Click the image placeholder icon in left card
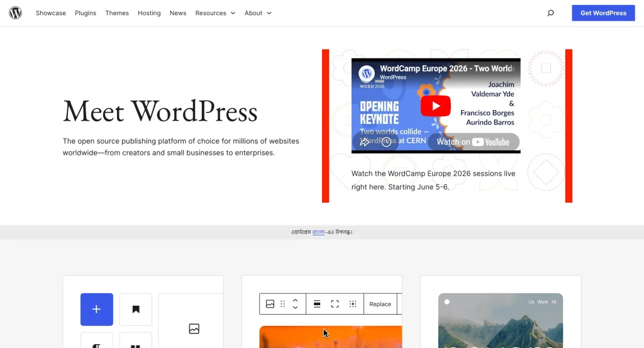Image resolution: width=644 pixels, height=348 pixels. [194, 328]
